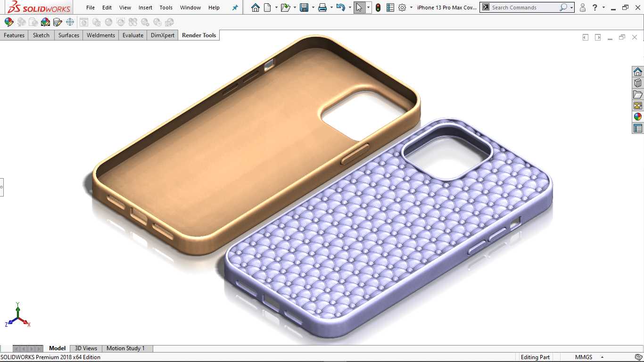Select the 3D Views bottom tab
Image resolution: width=644 pixels, height=362 pixels.
(86, 348)
